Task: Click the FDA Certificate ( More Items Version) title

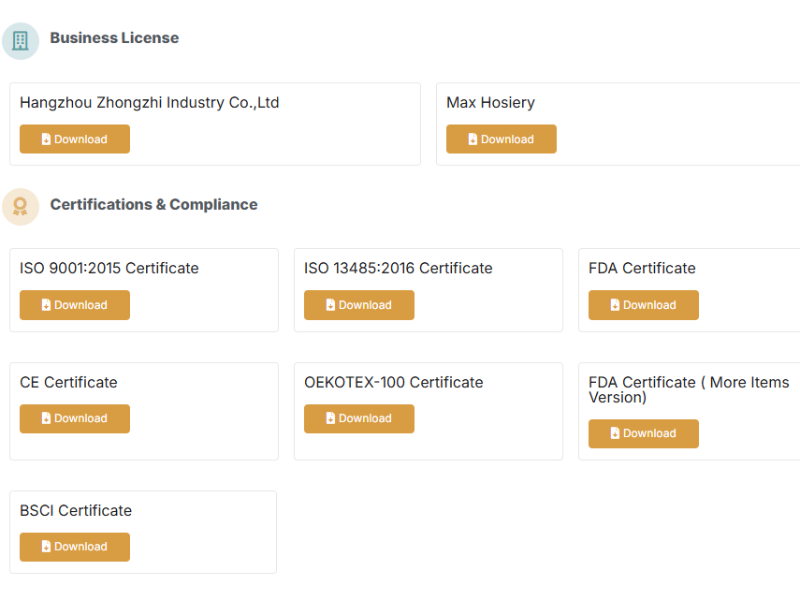Action: click(689, 390)
